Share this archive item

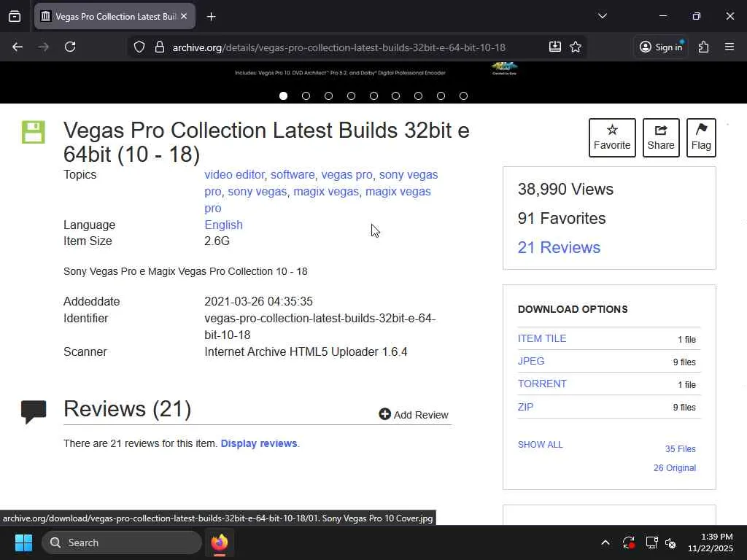tap(661, 138)
